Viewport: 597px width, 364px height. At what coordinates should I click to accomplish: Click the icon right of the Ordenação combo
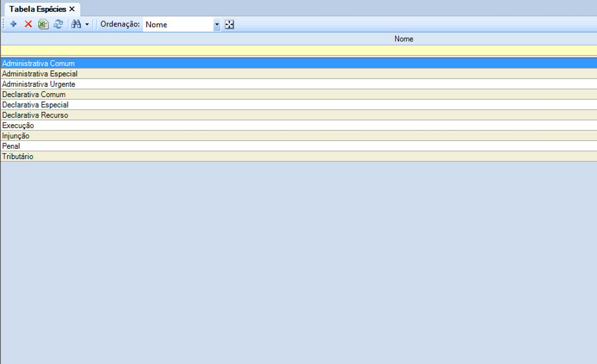[x=229, y=25]
